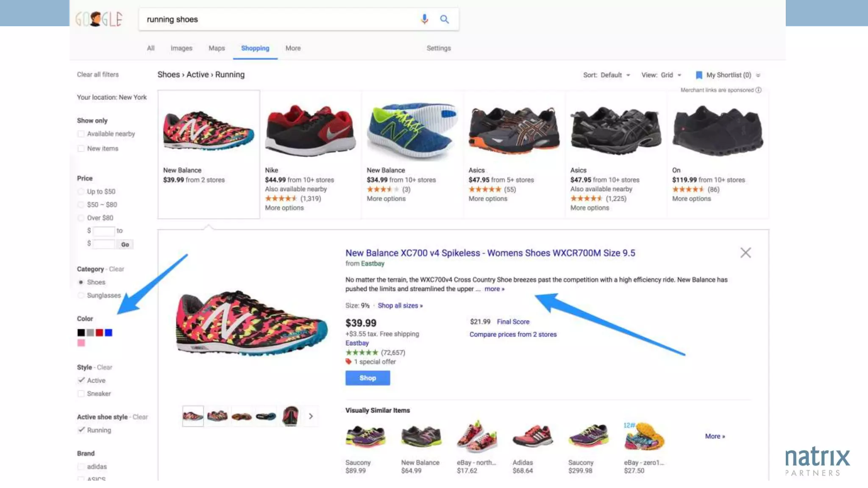The image size is (868, 488).
Task: Click the special offer tag icon
Action: [348, 361]
